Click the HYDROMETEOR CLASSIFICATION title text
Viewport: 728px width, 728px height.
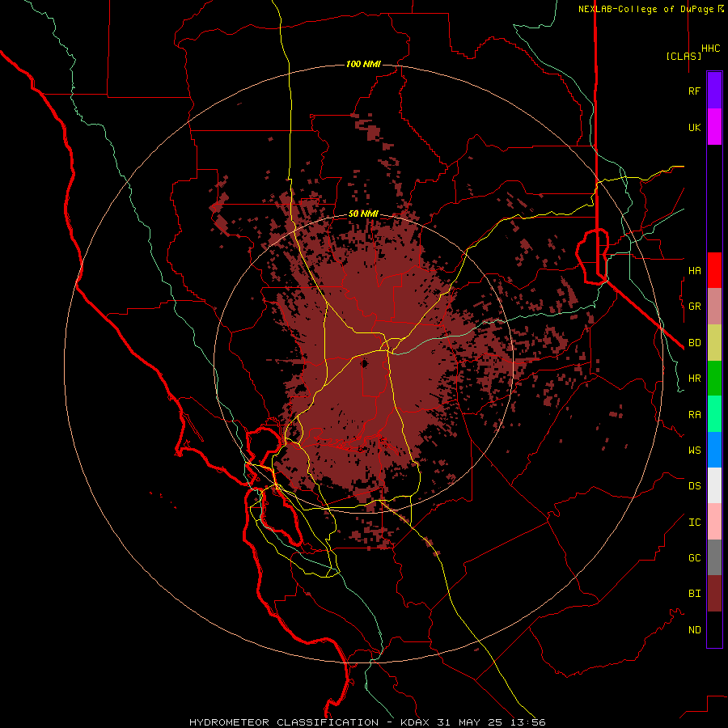pos(284,722)
